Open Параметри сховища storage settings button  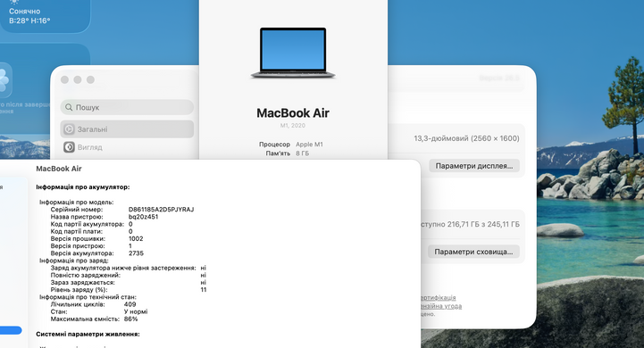[x=473, y=252]
